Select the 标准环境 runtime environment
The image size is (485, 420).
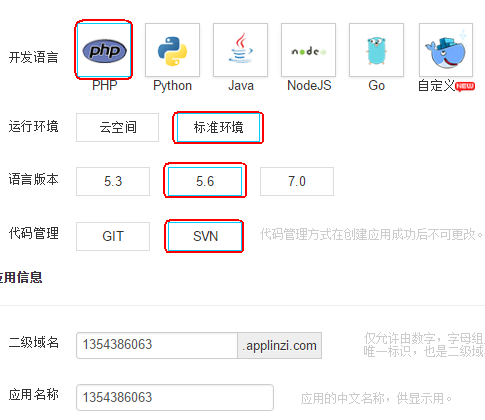218,127
